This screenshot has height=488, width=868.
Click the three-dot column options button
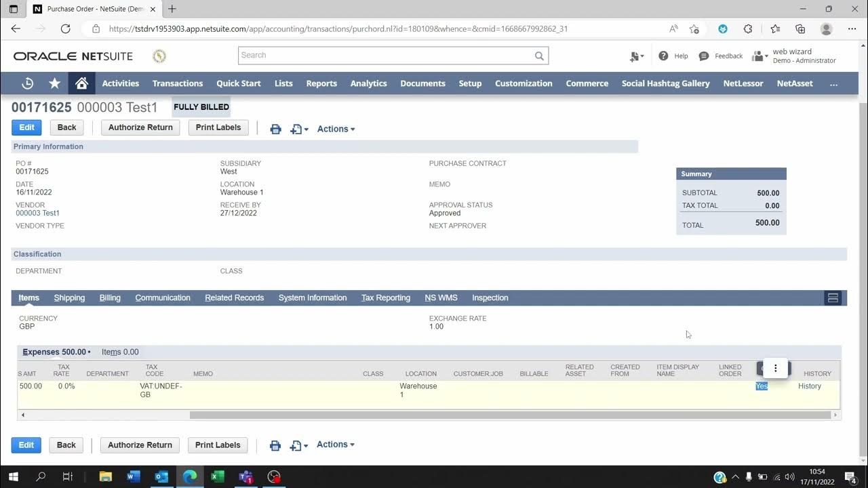click(x=776, y=368)
